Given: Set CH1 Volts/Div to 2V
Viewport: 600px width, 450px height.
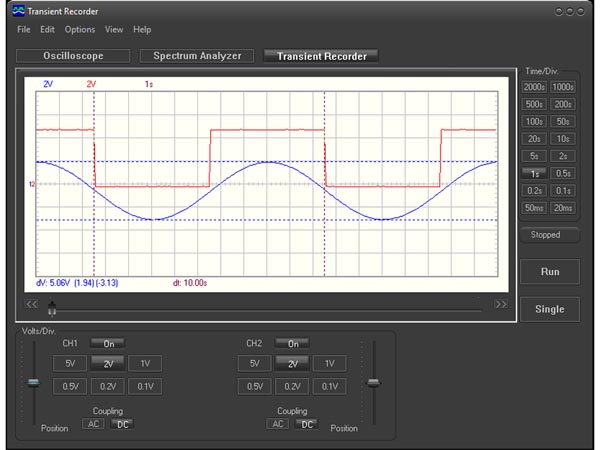Looking at the screenshot, I should coord(108,363).
